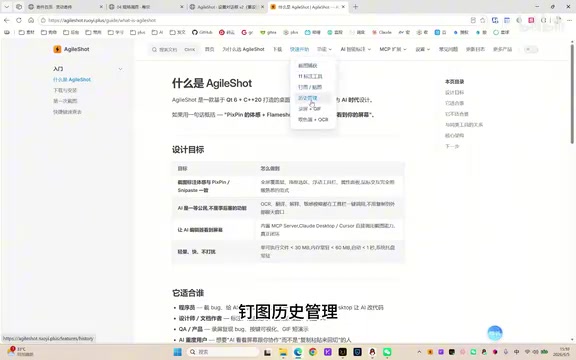This screenshot has height=360, width=576.
Task: Open the AI bookmark folder
Action: [x=157, y=32]
